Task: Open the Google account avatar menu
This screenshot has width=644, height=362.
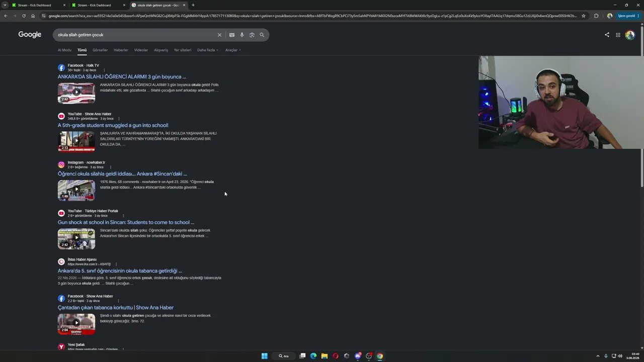Action: pyautogui.click(x=630, y=35)
